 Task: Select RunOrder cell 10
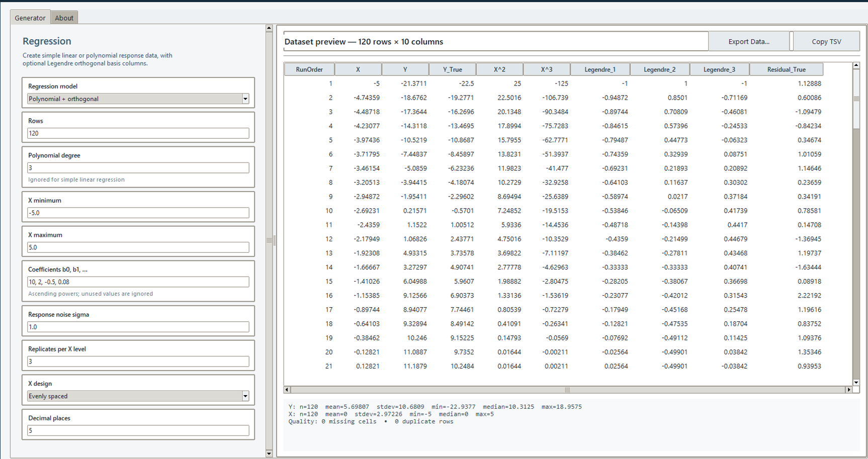(329, 211)
